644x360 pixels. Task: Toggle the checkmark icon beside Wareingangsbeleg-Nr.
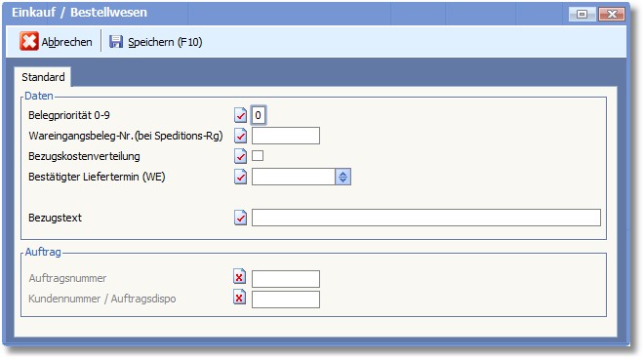[241, 136]
